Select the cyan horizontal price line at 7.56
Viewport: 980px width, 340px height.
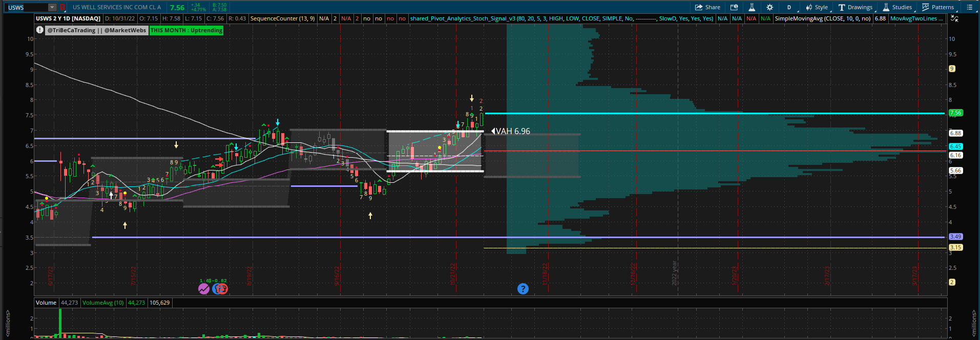pyautogui.click(x=715, y=113)
